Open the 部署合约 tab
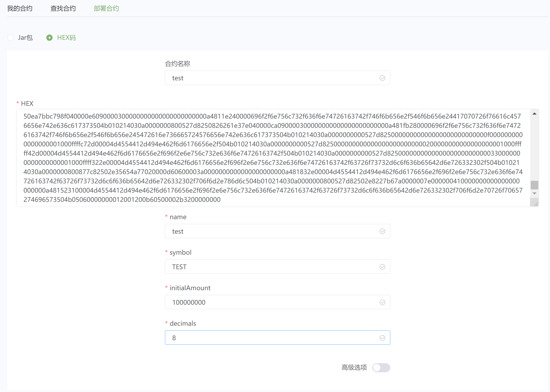Image resolution: width=550 pixels, height=392 pixels. tap(106, 9)
